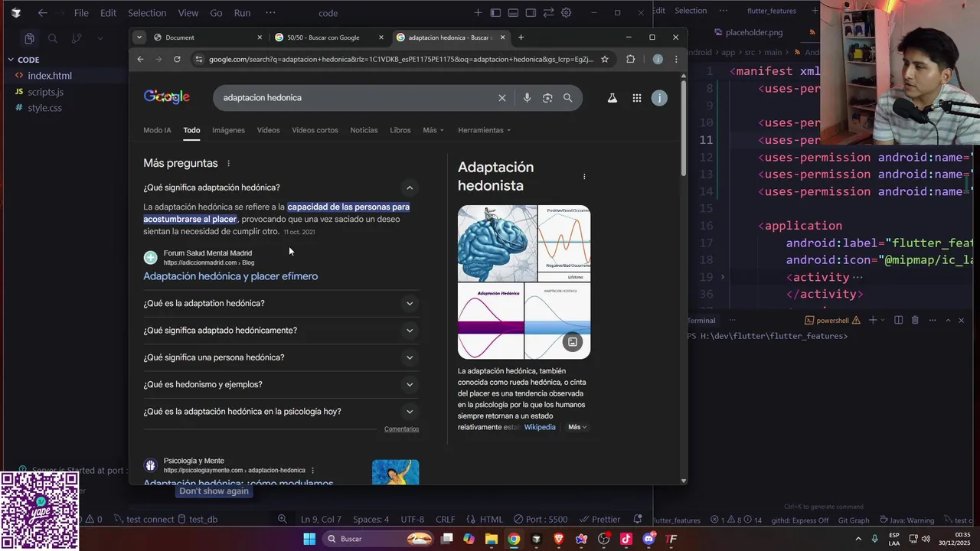The width and height of the screenshot is (980, 551).
Task: Clear the Google search query with X
Action: point(502,98)
